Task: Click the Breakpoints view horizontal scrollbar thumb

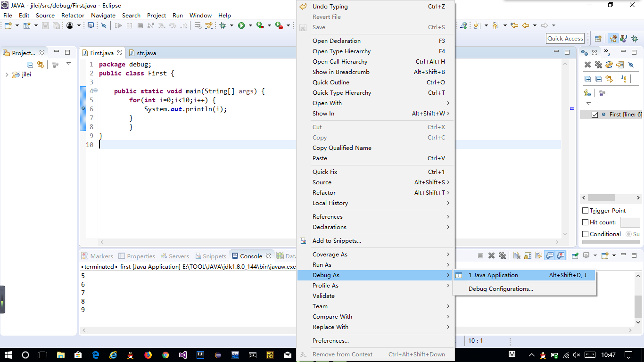Action: coord(601,198)
